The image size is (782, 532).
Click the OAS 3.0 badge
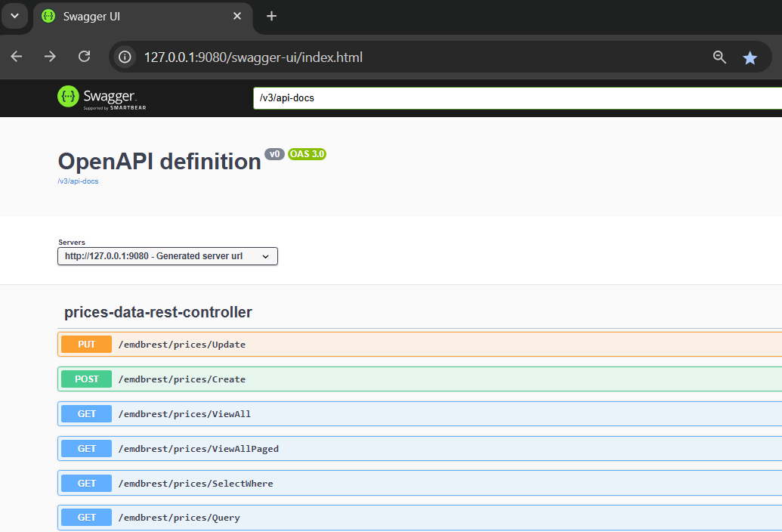click(308, 154)
